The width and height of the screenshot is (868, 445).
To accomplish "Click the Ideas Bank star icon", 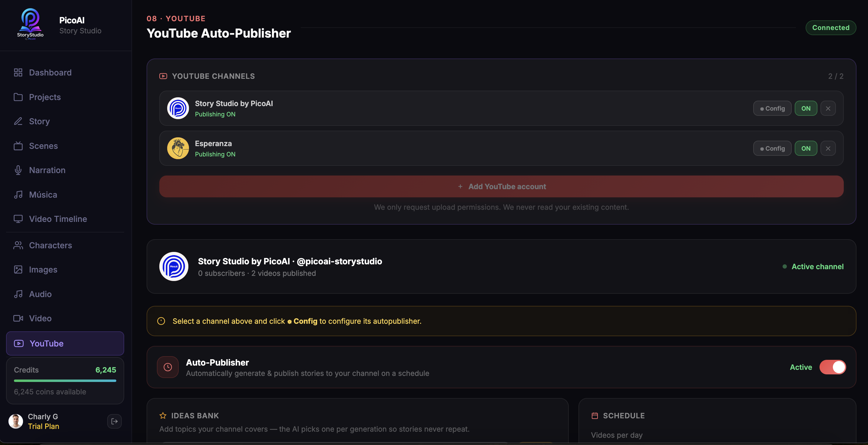I will click(x=163, y=416).
